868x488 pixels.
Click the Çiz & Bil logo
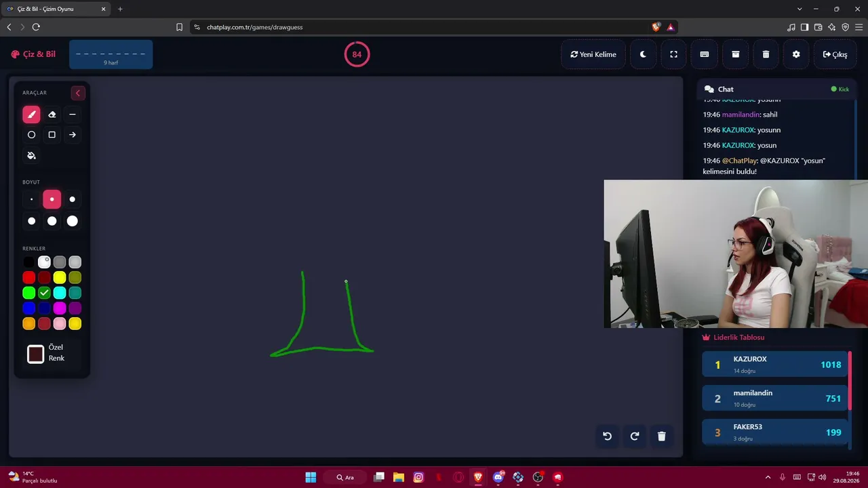tap(33, 54)
